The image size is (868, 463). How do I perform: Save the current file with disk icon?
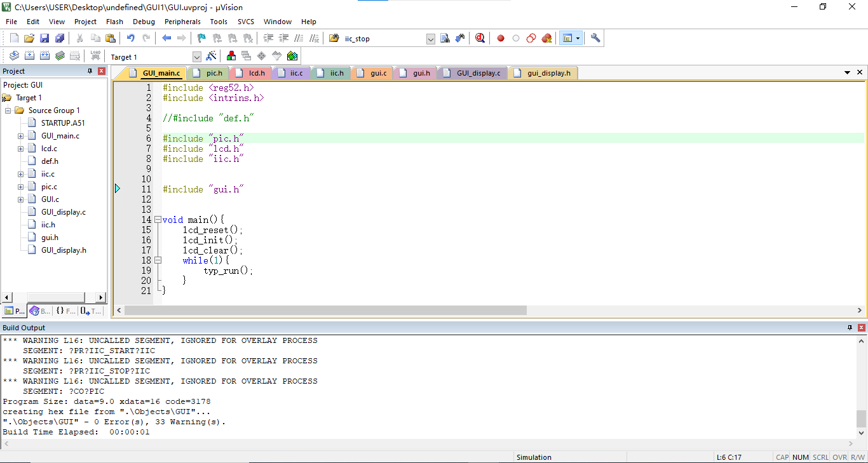click(x=44, y=38)
